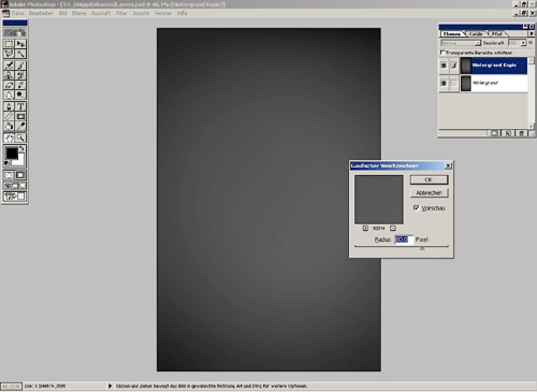Toggle the Vorschau checkbox
The image size is (537, 392).
coord(416,208)
